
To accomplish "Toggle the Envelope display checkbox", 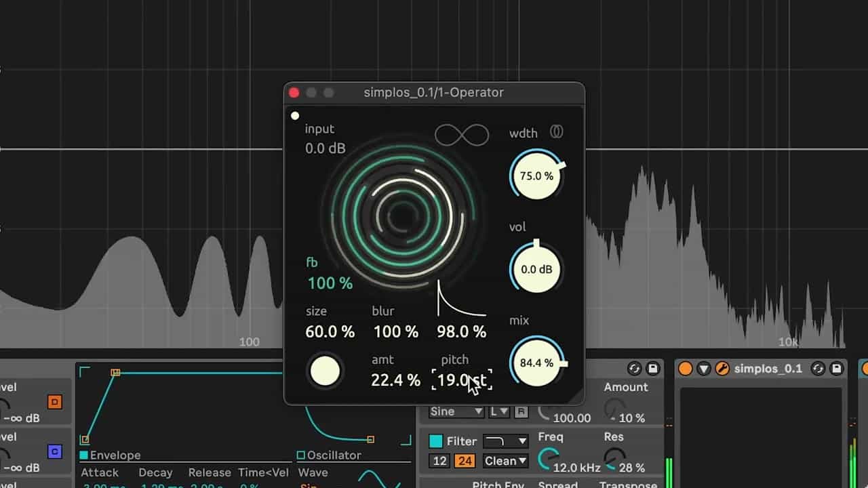I will pos(84,455).
